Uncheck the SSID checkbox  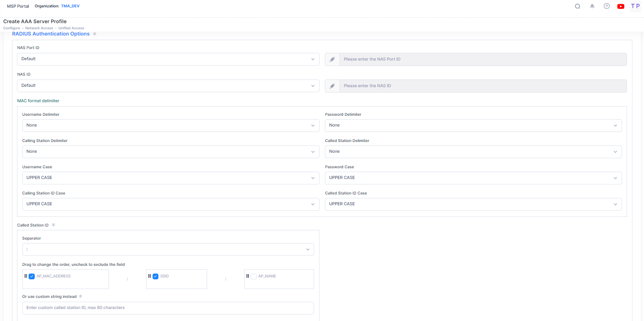point(156,276)
